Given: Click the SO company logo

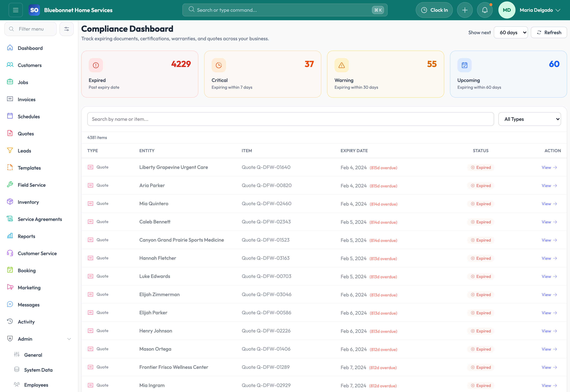Looking at the screenshot, I should point(34,10).
